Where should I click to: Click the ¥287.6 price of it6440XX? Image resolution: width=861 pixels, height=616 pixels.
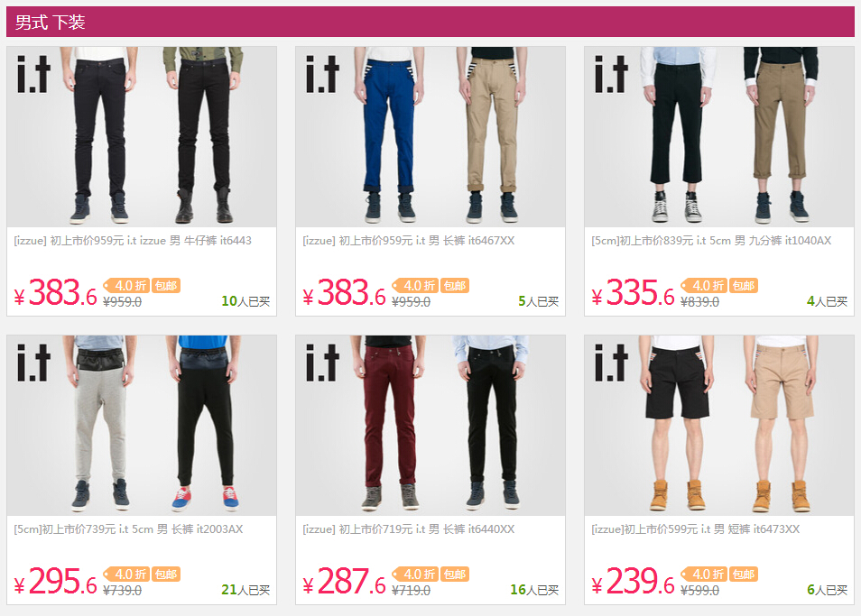pyautogui.click(x=344, y=582)
